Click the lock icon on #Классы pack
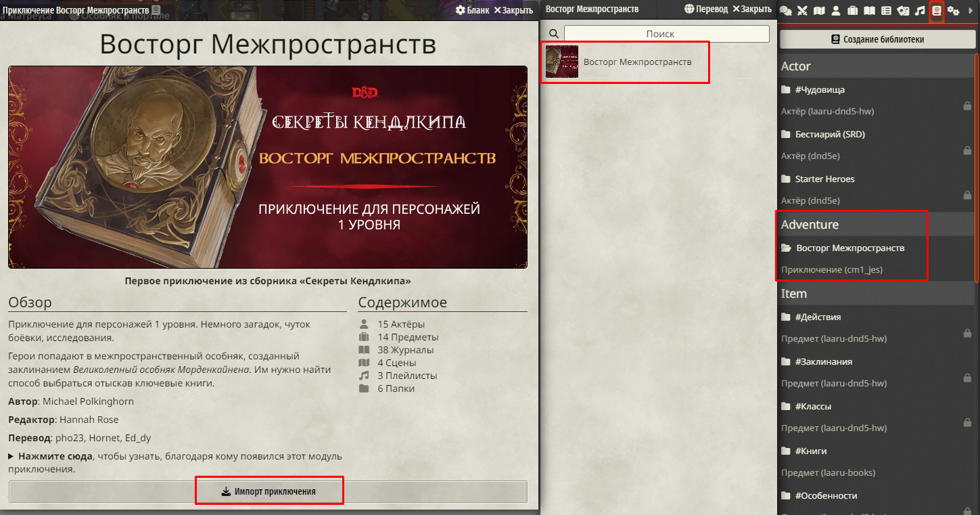 coord(967,422)
